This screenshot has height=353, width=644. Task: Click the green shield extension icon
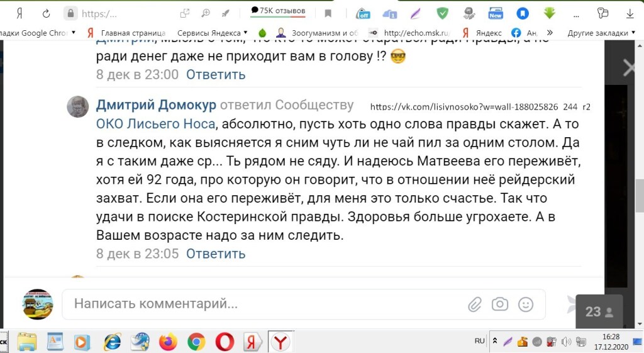pyautogui.click(x=443, y=13)
